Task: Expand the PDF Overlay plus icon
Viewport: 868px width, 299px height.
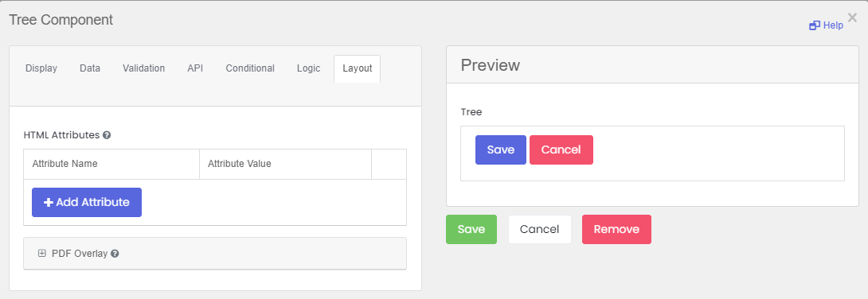Action: pyautogui.click(x=41, y=253)
